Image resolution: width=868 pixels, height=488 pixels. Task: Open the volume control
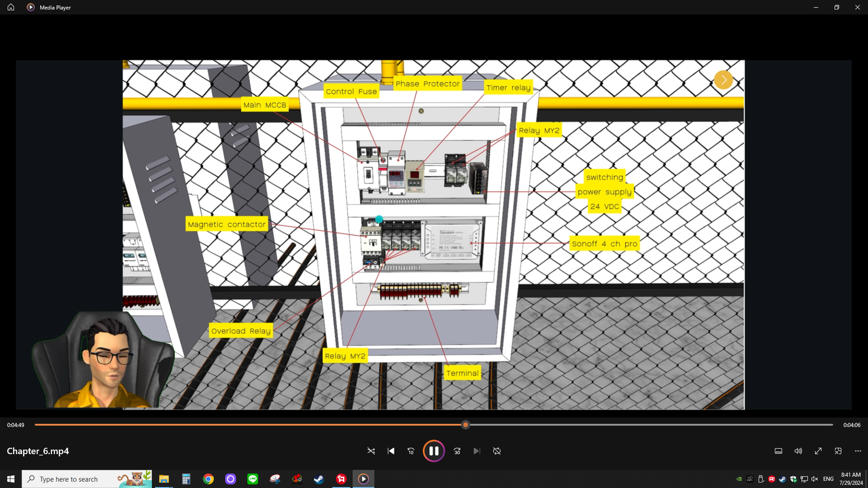(x=798, y=451)
